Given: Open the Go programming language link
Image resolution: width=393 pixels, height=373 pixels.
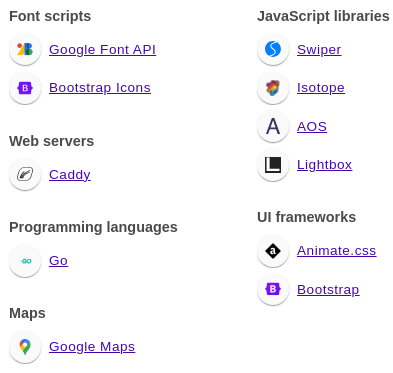Looking at the screenshot, I should coord(58,261).
